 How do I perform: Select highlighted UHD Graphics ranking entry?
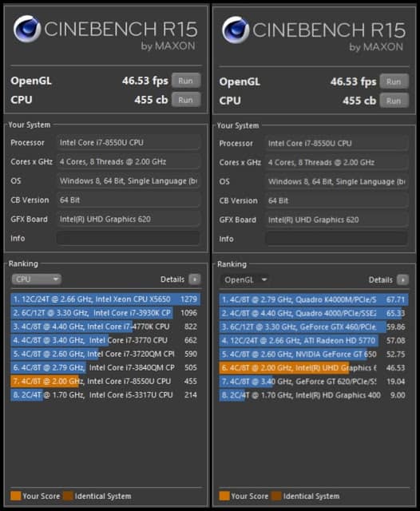[314, 368]
